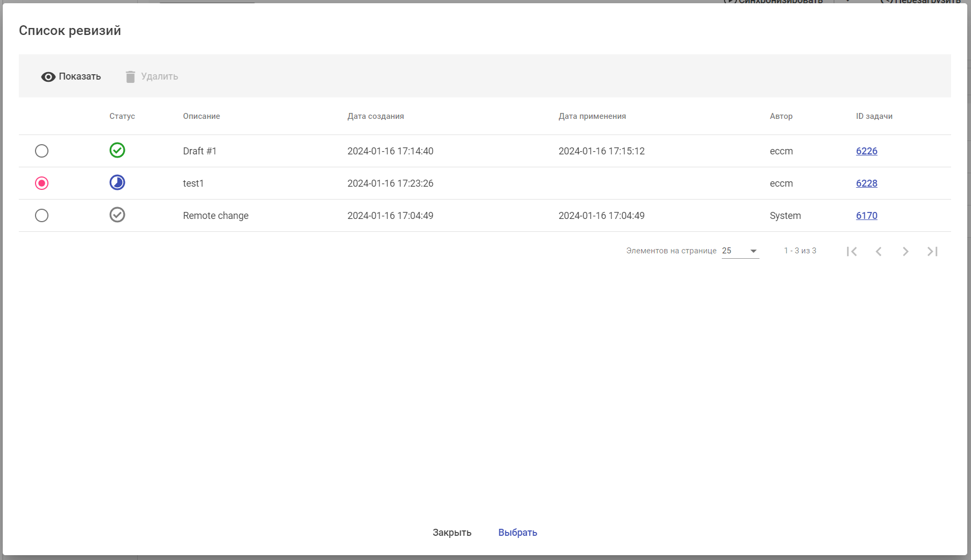The image size is (971, 560).
Task: Go to first page of revisions
Action: coord(852,251)
